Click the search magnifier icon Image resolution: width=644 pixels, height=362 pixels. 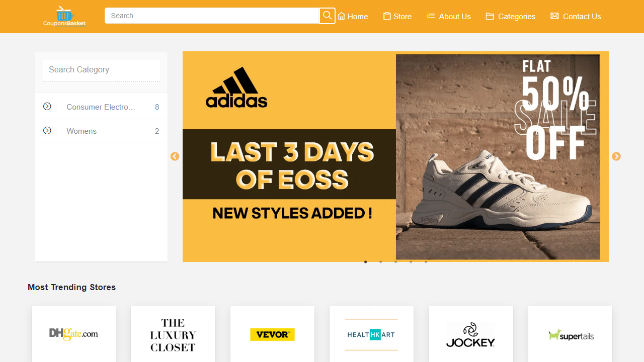pos(327,16)
